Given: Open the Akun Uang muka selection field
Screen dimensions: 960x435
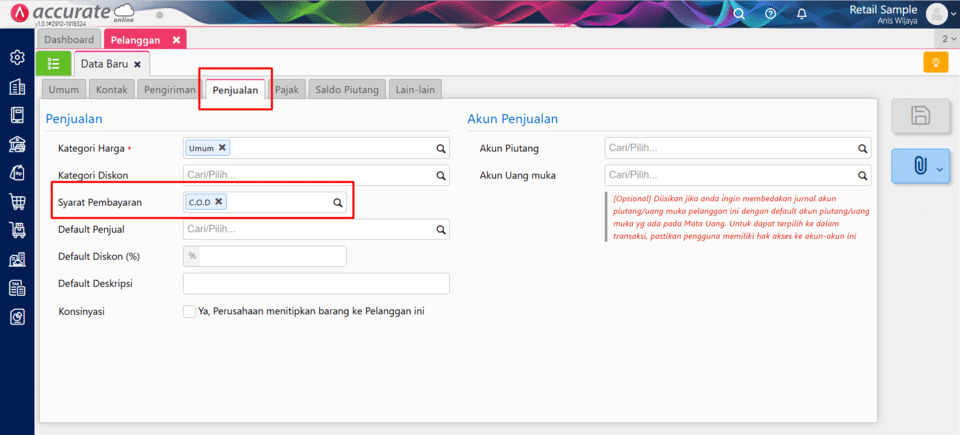Looking at the screenshot, I should tap(738, 175).
